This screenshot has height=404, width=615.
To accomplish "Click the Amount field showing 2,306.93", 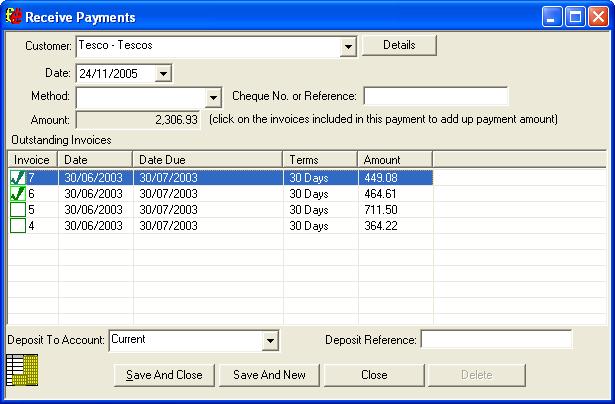I will (x=138, y=120).
